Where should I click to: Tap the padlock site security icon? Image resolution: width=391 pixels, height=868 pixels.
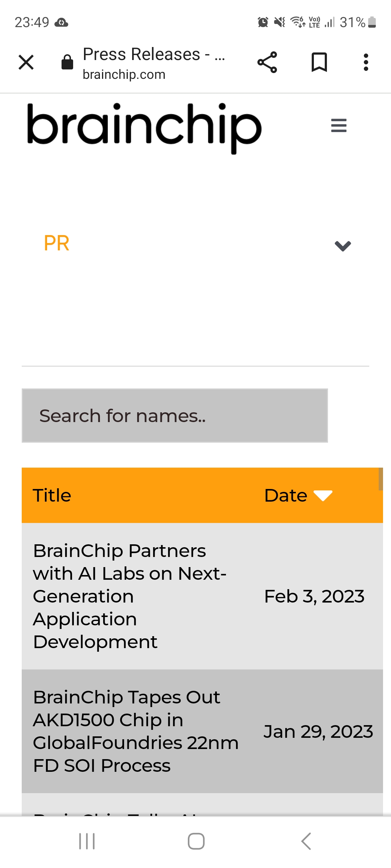(x=67, y=62)
